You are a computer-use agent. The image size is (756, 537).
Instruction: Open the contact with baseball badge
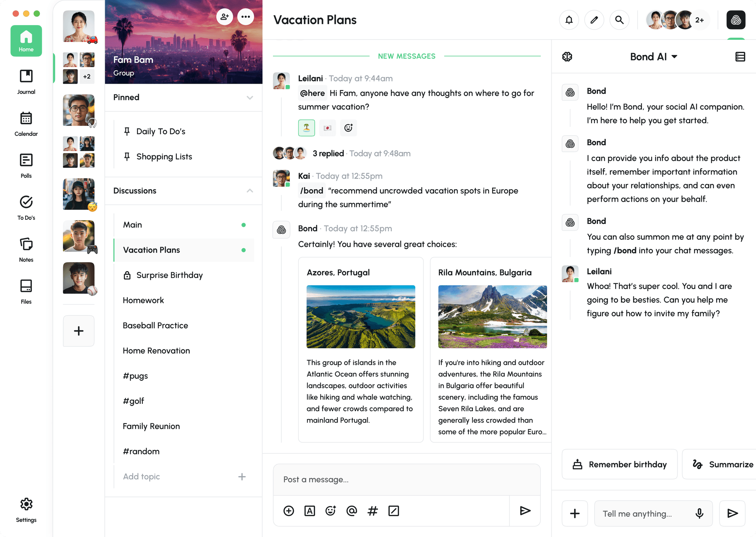[x=79, y=278]
